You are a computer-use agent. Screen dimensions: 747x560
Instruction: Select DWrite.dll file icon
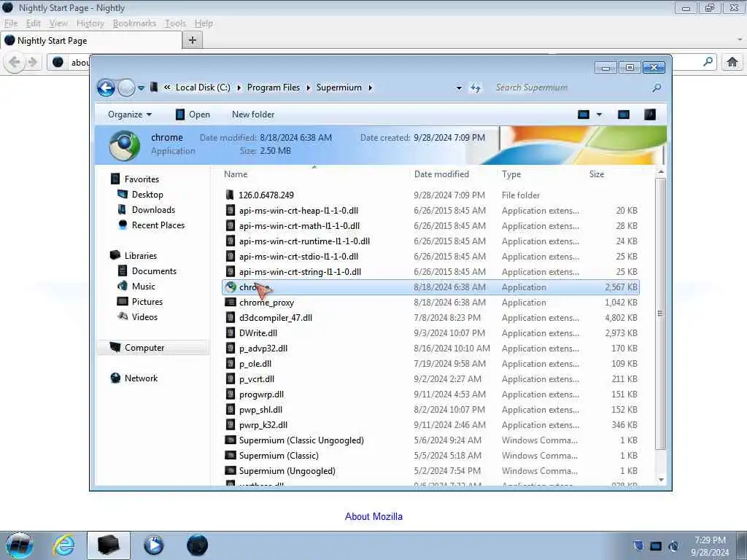pyautogui.click(x=231, y=332)
